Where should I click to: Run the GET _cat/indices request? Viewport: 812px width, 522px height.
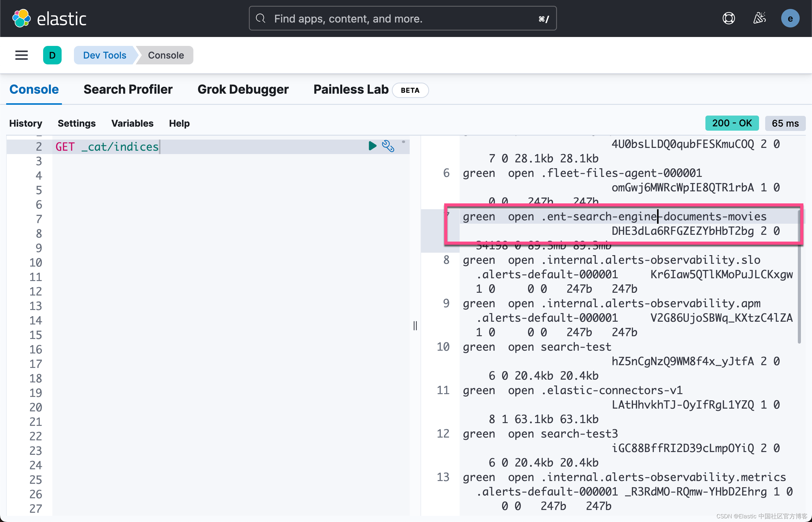tap(372, 146)
